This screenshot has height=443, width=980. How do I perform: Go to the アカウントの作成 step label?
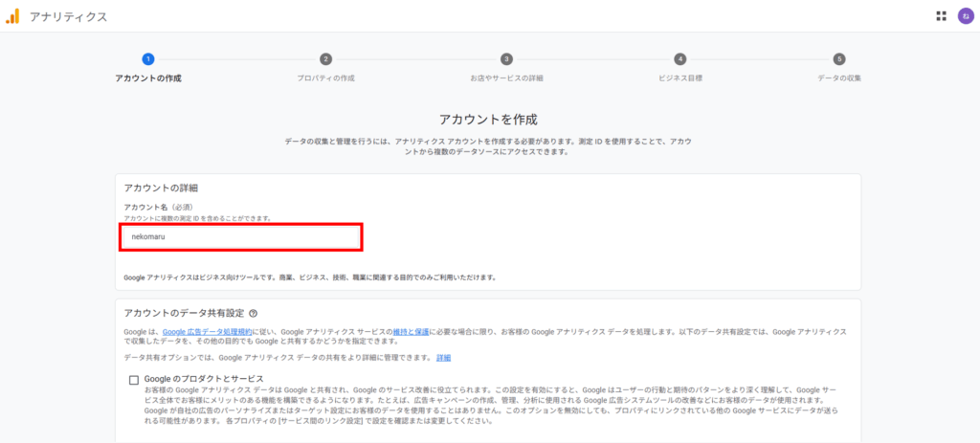tap(148, 78)
